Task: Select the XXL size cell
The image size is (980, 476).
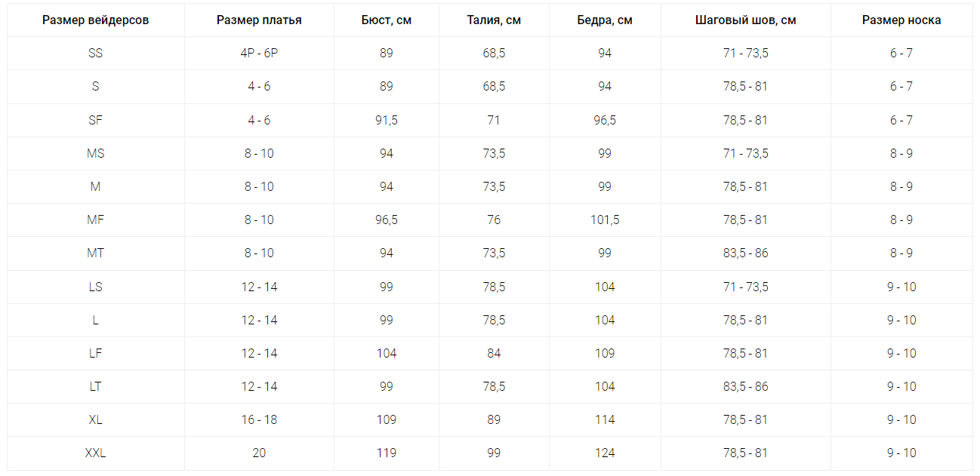Action: tap(95, 453)
